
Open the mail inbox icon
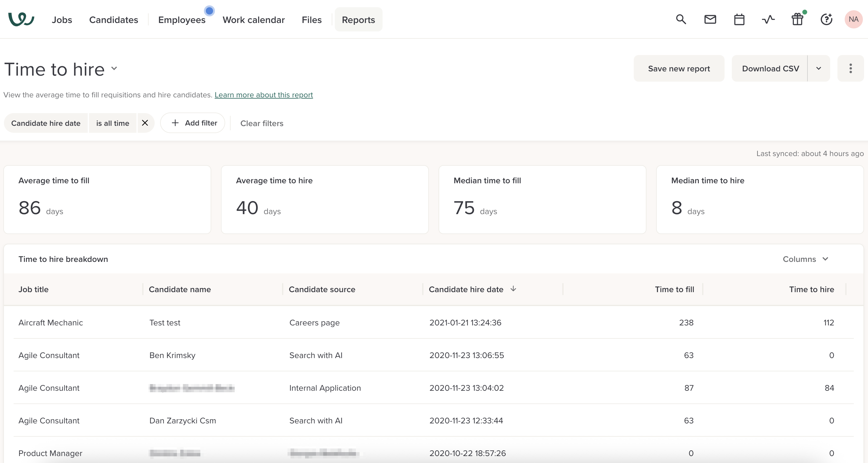[x=710, y=19]
